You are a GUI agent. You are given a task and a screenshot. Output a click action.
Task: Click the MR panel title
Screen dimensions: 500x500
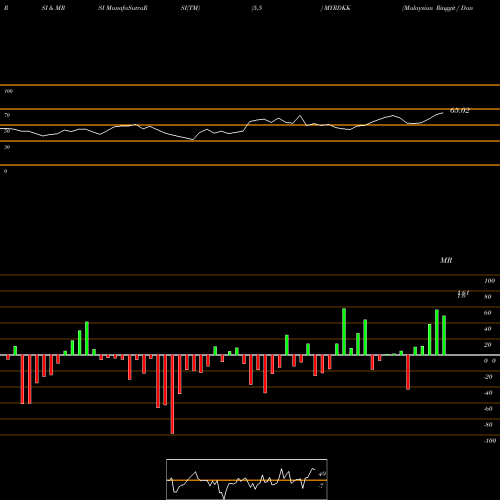[x=446, y=260]
